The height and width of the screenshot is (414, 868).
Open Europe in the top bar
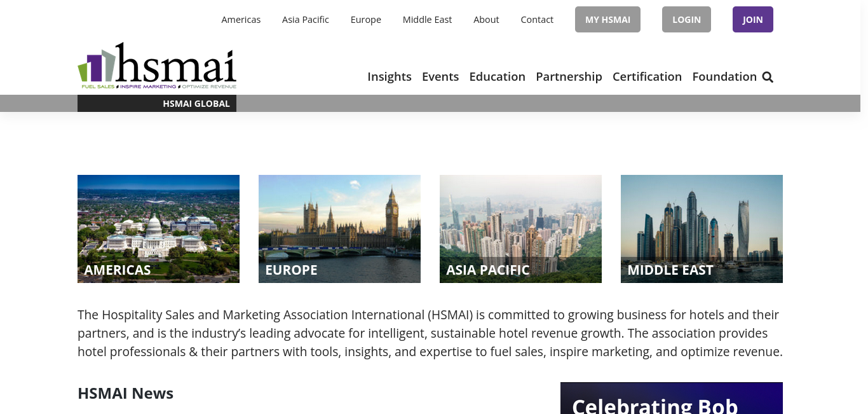pyautogui.click(x=366, y=20)
